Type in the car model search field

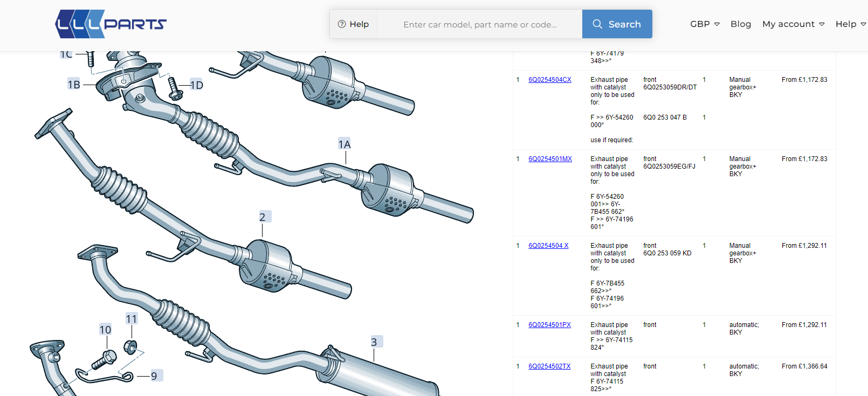(x=479, y=24)
